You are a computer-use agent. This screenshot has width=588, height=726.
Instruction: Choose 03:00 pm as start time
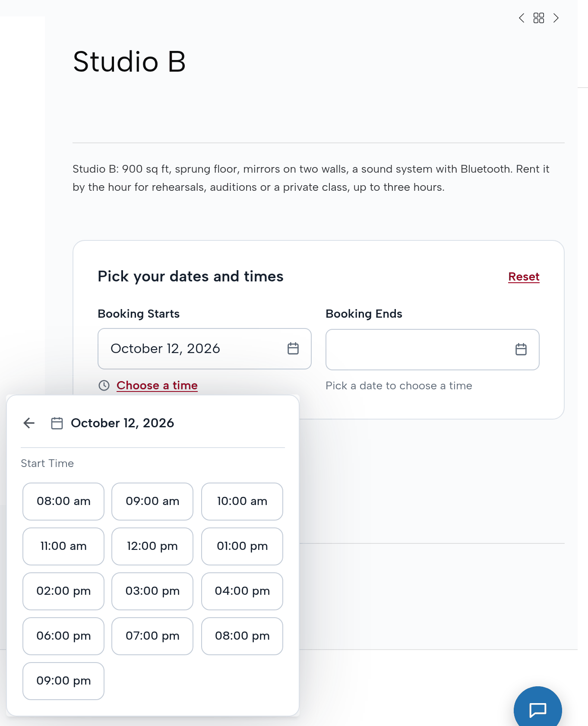coord(152,591)
